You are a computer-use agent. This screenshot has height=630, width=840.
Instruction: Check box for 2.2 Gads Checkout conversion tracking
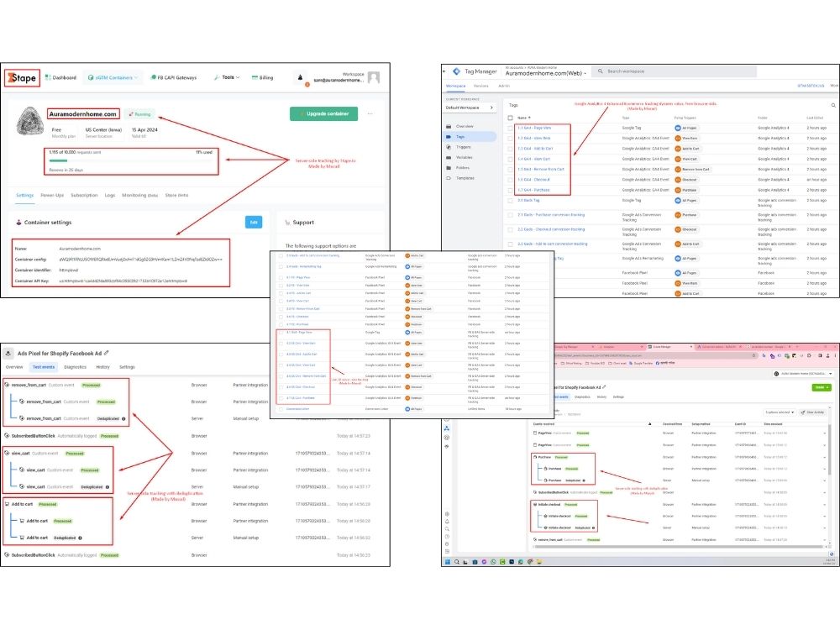[510, 229]
